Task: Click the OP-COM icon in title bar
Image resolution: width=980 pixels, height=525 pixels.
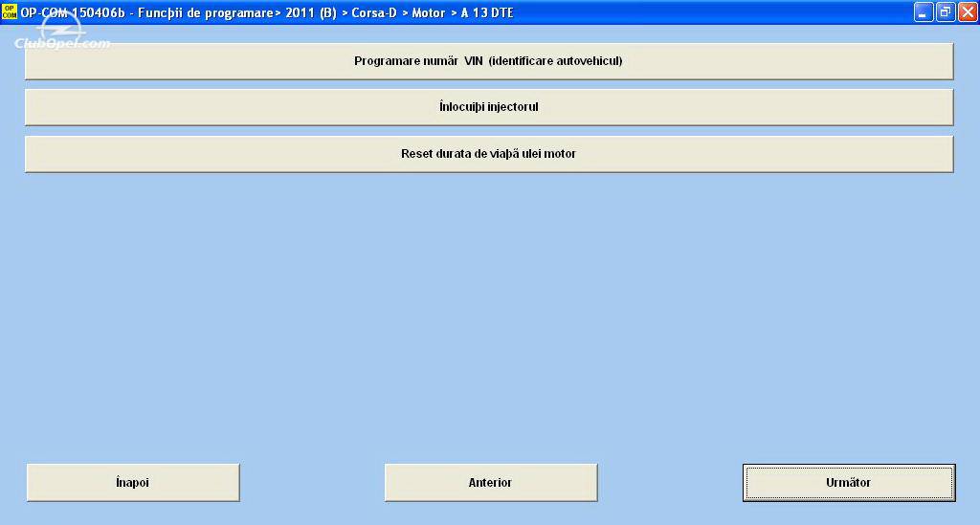Action: [10, 11]
